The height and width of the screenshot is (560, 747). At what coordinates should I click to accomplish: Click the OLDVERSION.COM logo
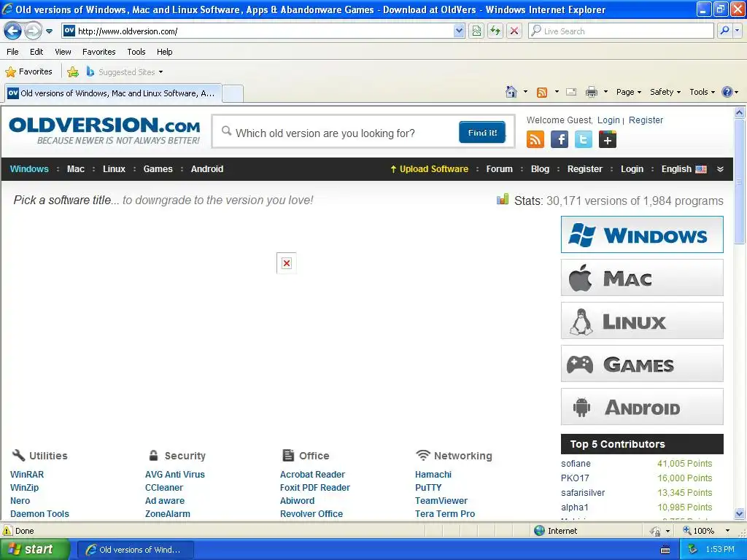(104, 131)
